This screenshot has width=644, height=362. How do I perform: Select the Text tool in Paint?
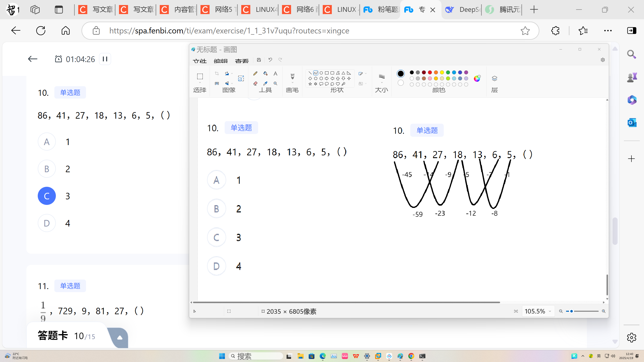coord(275,73)
